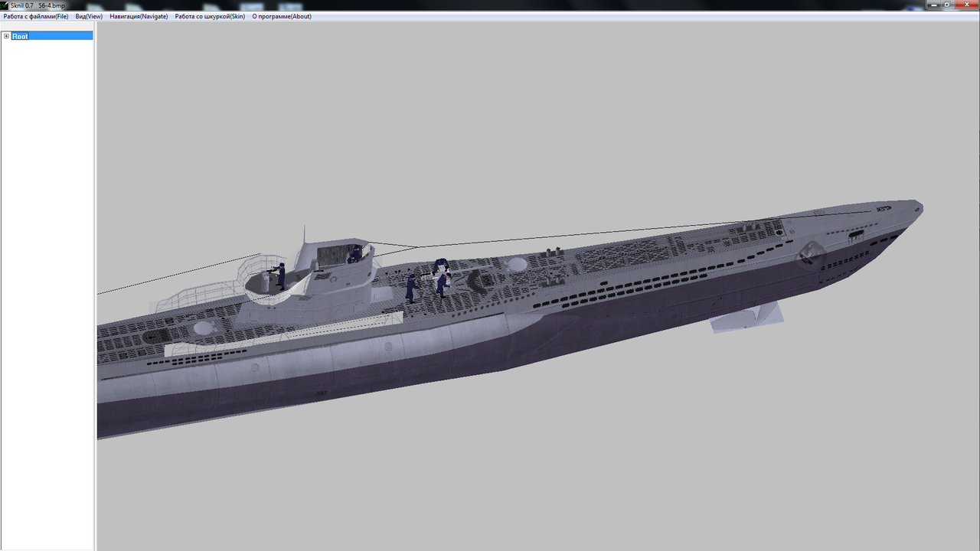This screenshot has width=980, height=551.
Task: Restore down the Sknil window
Action: point(948,5)
